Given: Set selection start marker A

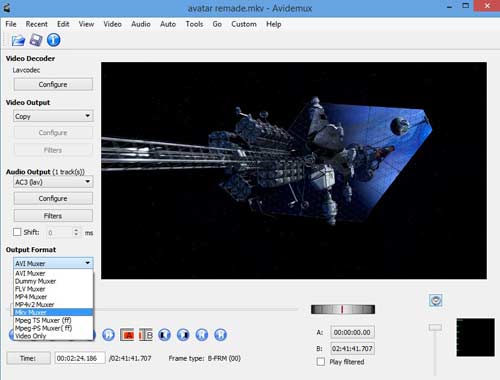Looking at the screenshot, I should [x=127, y=335].
